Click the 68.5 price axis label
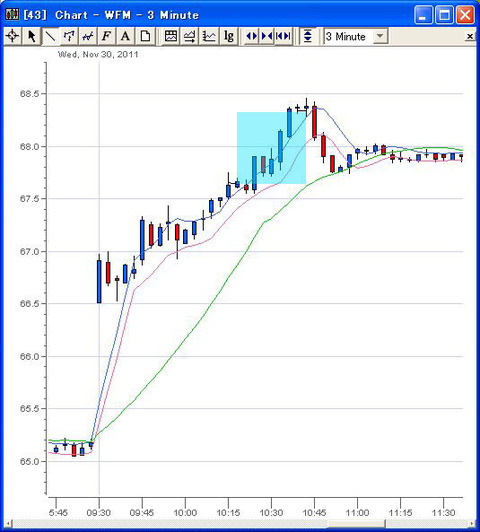 point(29,94)
